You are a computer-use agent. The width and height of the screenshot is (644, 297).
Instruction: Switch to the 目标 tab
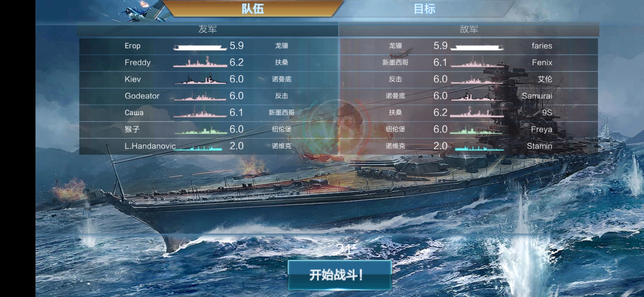424,9
